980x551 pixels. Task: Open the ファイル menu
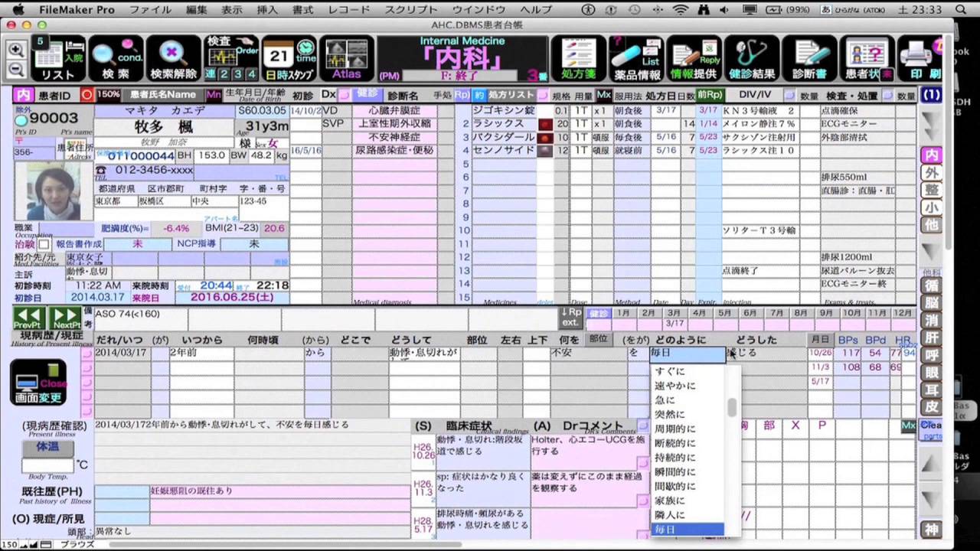click(x=150, y=9)
